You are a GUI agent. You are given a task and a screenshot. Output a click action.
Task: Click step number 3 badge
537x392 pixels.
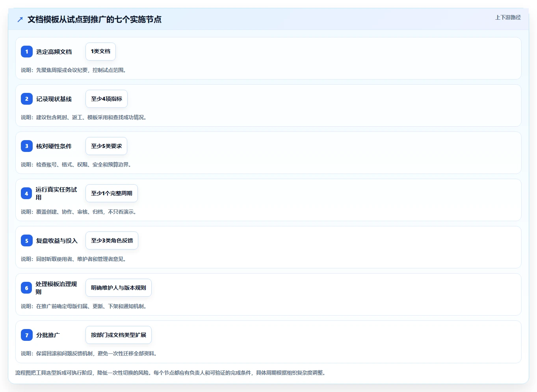tap(27, 146)
